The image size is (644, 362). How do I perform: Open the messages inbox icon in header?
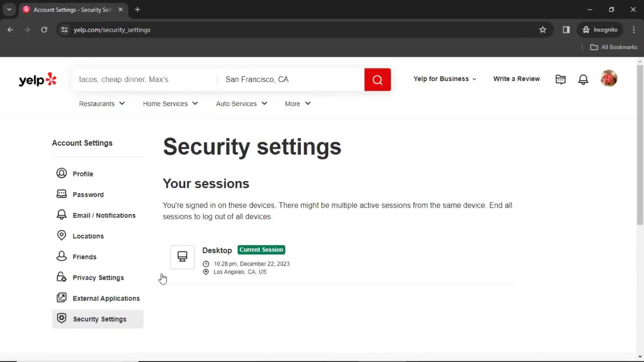[560, 79]
